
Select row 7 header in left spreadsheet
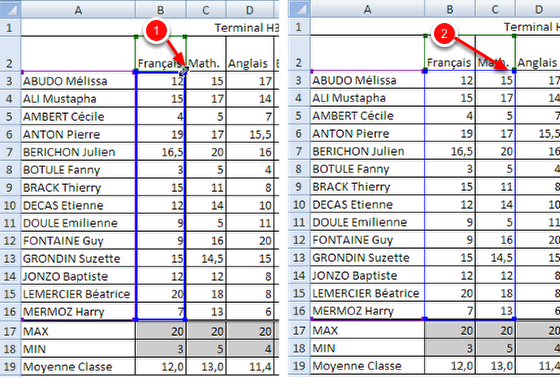10,152
